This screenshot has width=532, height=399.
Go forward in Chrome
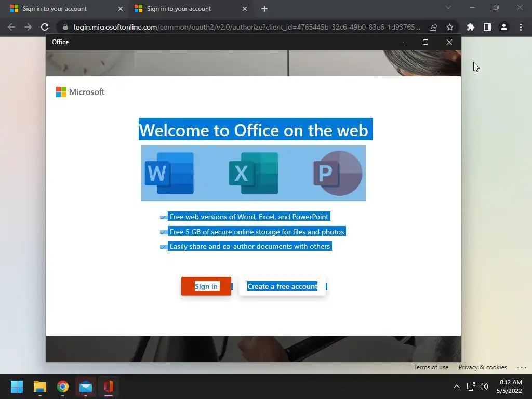[28, 27]
